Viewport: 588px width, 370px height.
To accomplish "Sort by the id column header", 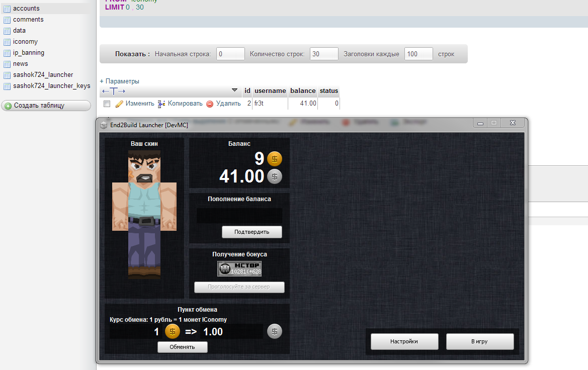I will coord(247,90).
